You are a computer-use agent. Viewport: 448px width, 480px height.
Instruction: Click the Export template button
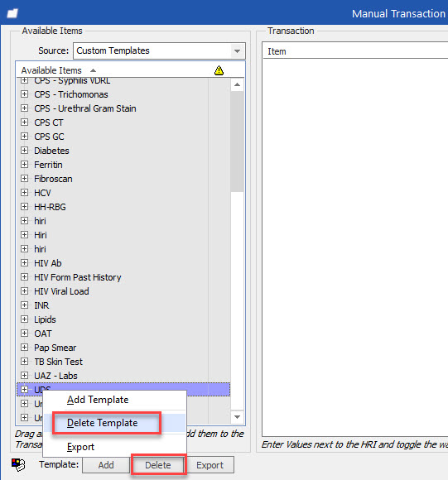pyautogui.click(x=210, y=465)
